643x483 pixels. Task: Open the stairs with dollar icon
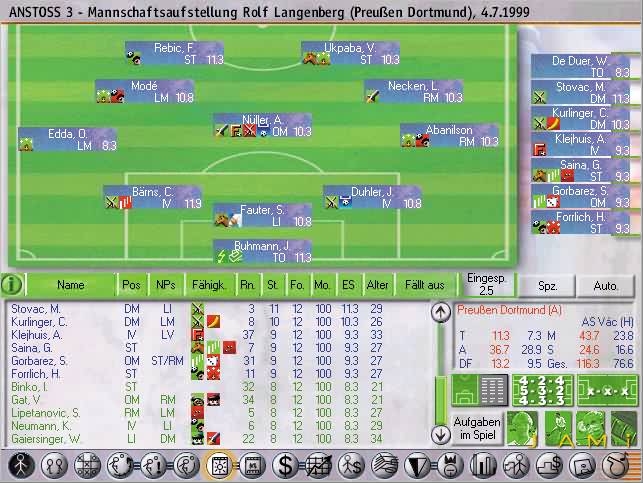pos(550,465)
